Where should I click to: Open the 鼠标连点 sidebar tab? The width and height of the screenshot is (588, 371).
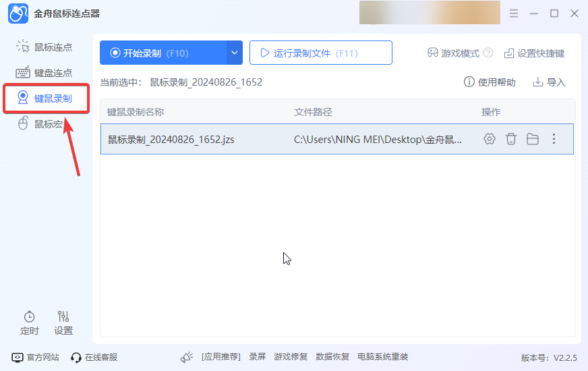point(45,47)
